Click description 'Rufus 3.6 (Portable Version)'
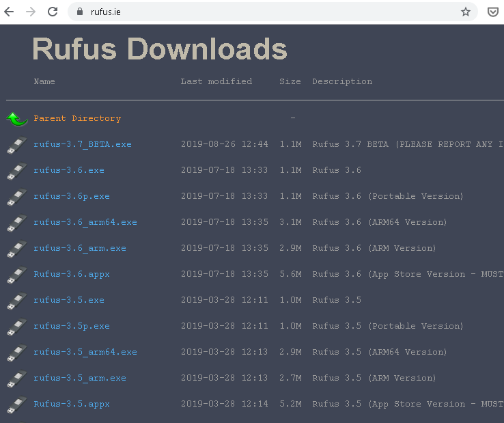Viewport: 504px width, 423px height. (388, 196)
